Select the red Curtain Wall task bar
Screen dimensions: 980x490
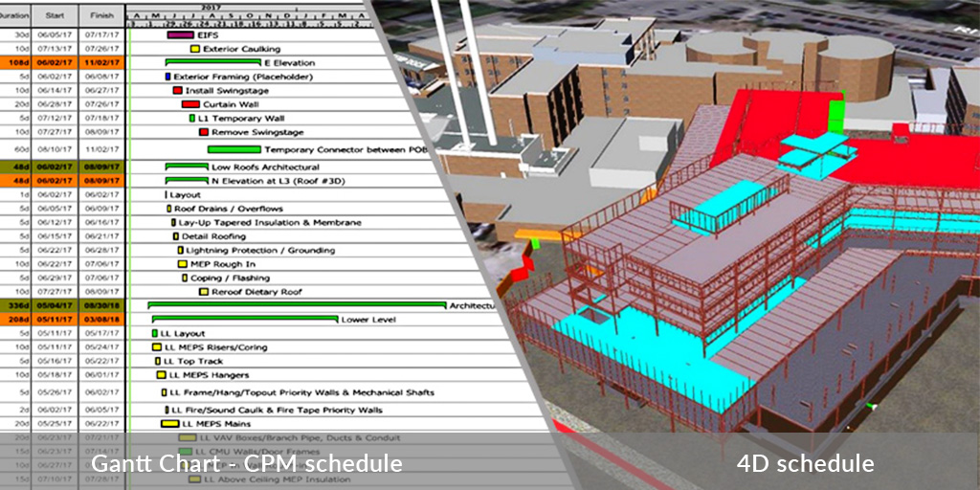190,104
